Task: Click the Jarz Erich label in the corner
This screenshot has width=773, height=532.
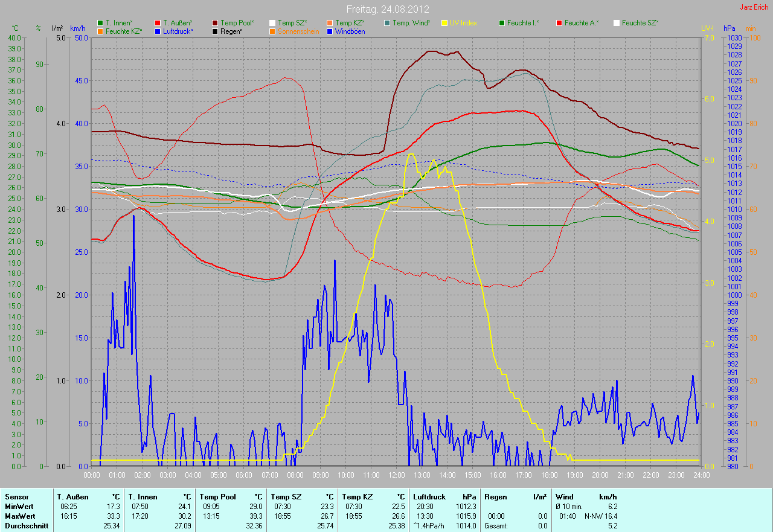Action: point(754,7)
